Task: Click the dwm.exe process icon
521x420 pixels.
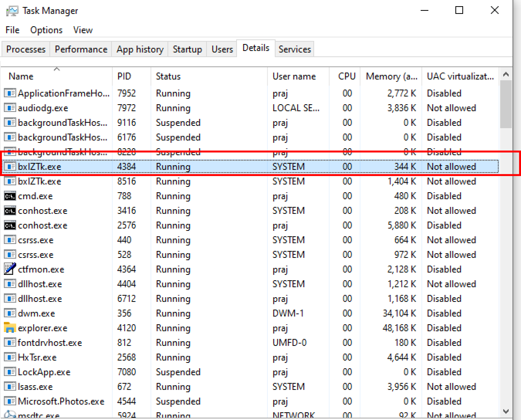Action: tap(10, 313)
